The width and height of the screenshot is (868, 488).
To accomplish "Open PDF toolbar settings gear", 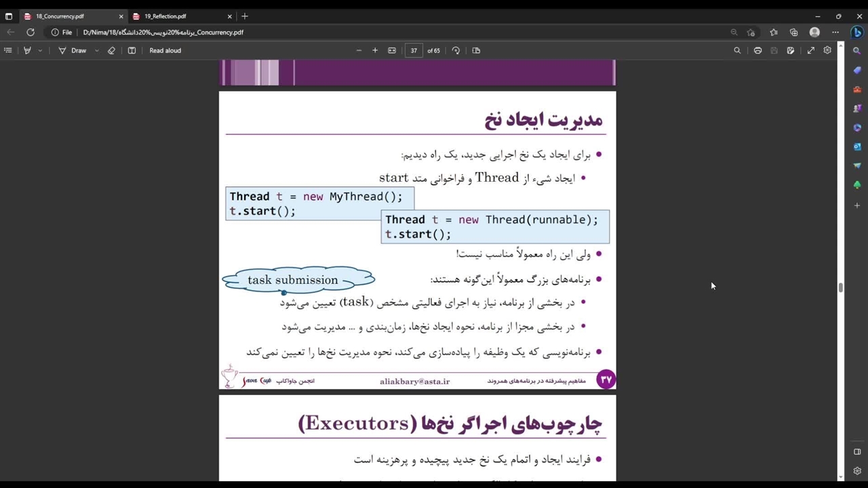I will tap(827, 50).
